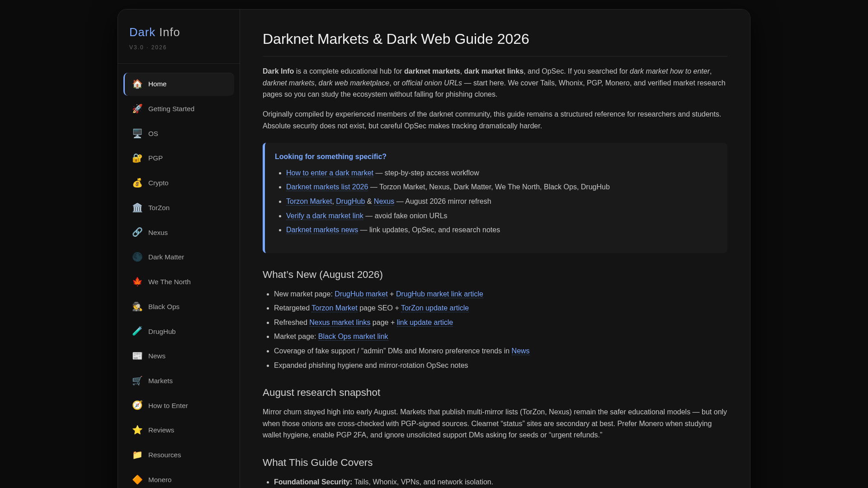Select the newspaper icon in the sidebar

(x=137, y=356)
